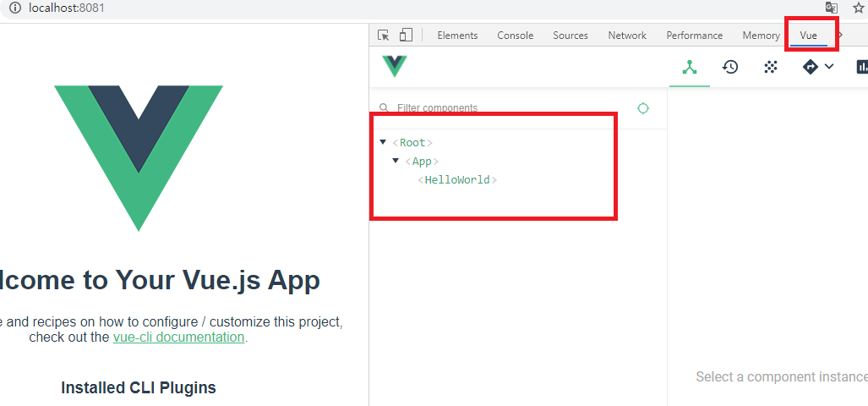868x406 pixels.
Task: Click the Select a component instance text
Action: (782, 377)
